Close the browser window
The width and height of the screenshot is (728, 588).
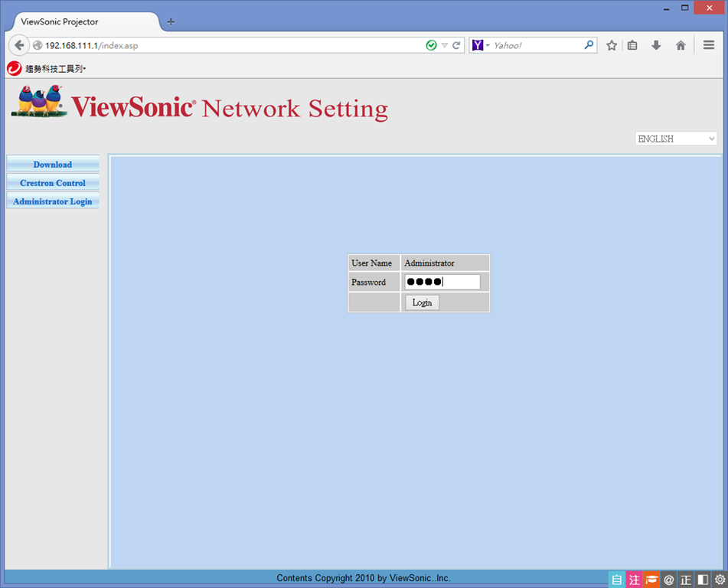709,8
